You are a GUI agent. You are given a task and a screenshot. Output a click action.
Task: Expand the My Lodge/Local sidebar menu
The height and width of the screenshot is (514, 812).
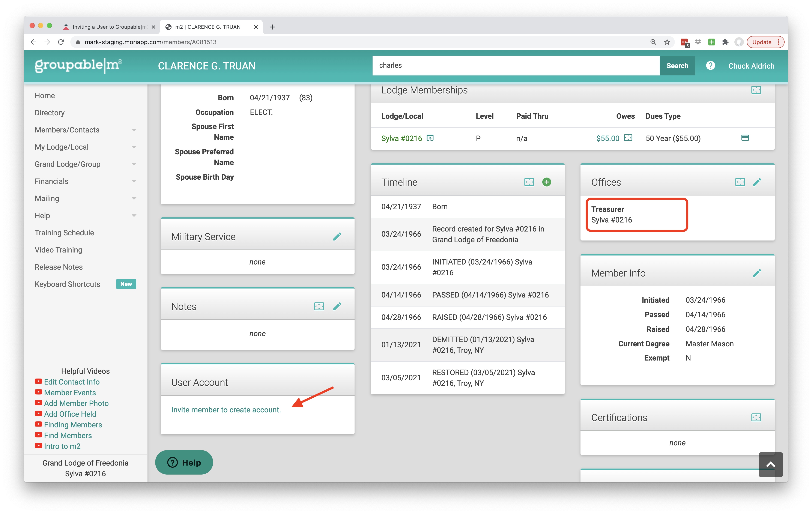click(85, 147)
